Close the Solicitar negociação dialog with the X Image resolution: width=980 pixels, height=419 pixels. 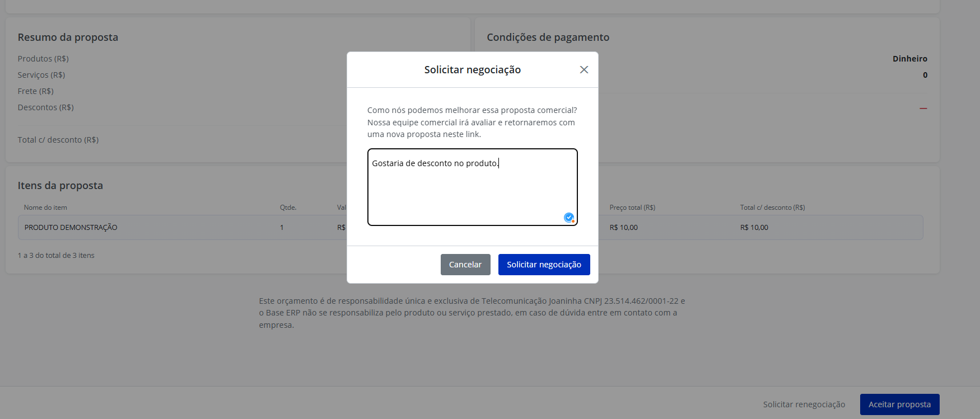pyautogui.click(x=584, y=70)
